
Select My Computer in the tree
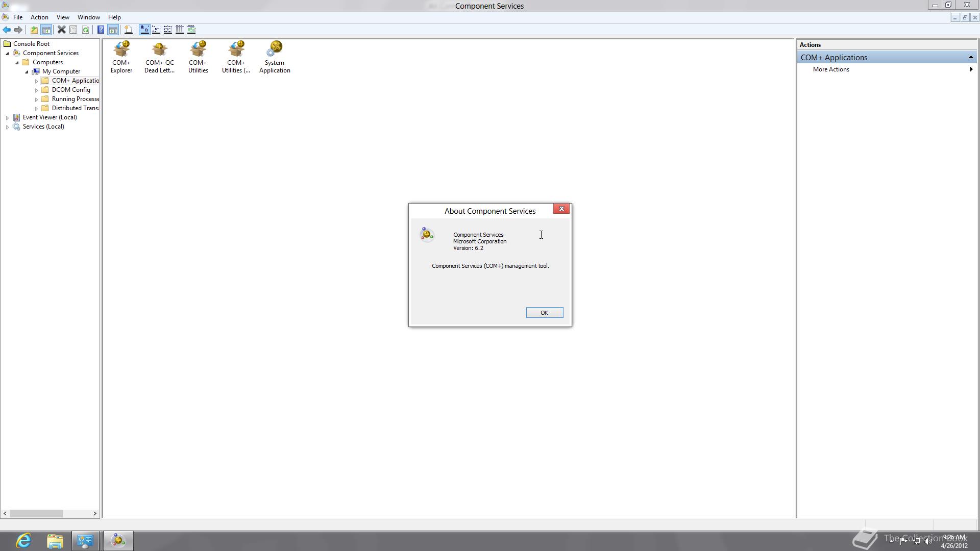[61, 71]
